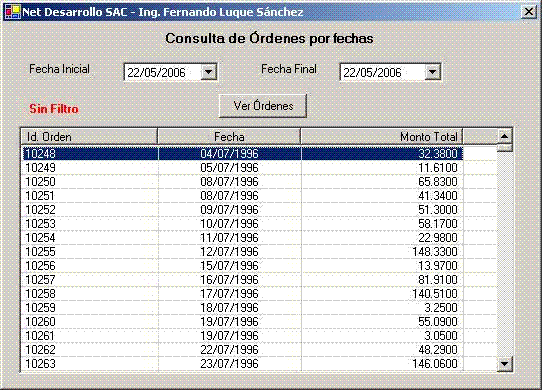Open the Fecha Final date dropdown
The height and width of the screenshot is (390, 542).
[432, 72]
